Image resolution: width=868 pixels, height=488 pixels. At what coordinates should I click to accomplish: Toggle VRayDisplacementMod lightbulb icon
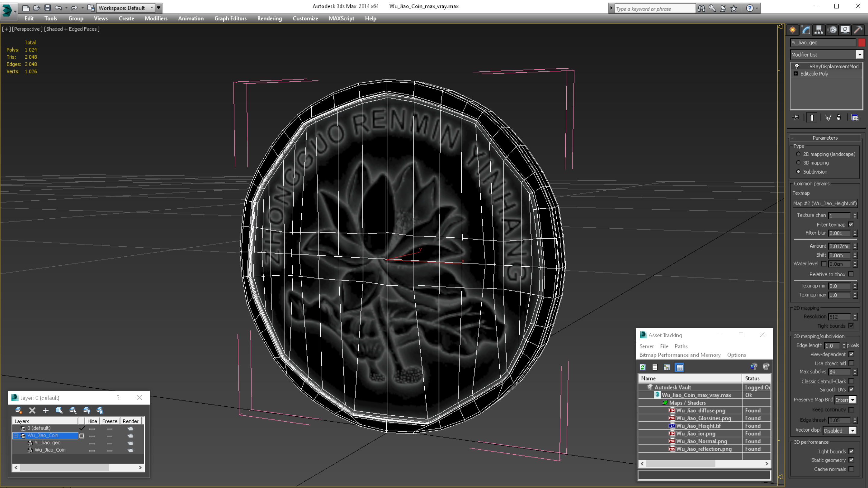(797, 66)
